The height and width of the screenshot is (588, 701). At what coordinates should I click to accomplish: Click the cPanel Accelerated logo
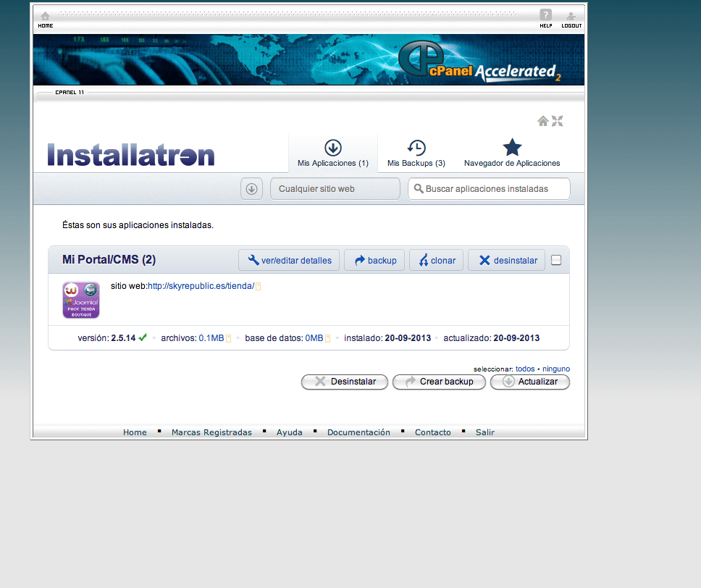(479, 62)
